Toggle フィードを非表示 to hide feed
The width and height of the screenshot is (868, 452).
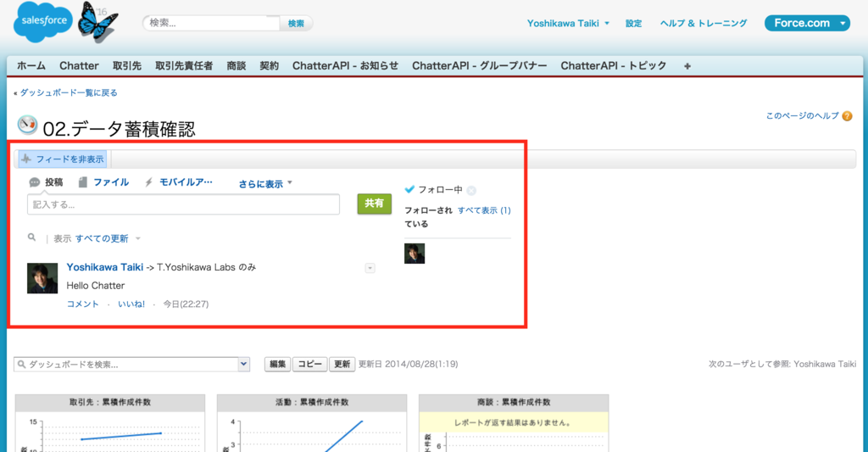(x=63, y=159)
